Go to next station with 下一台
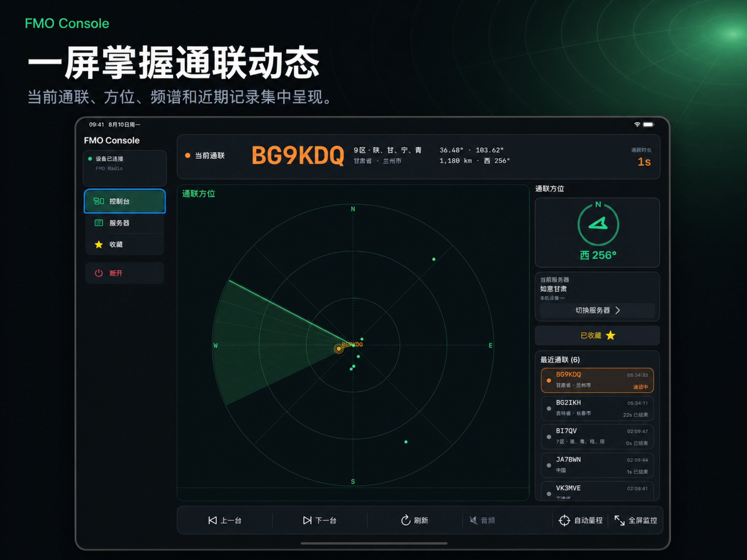Image resolution: width=747 pixels, height=560 pixels. point(319,520)
